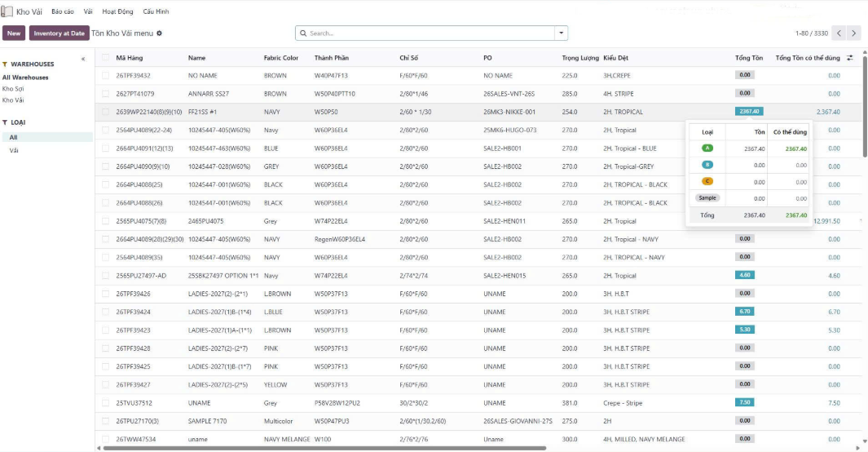Screen dimensions: 868x452
Task: Go to next page of records
Action: [x=853, y=33]
